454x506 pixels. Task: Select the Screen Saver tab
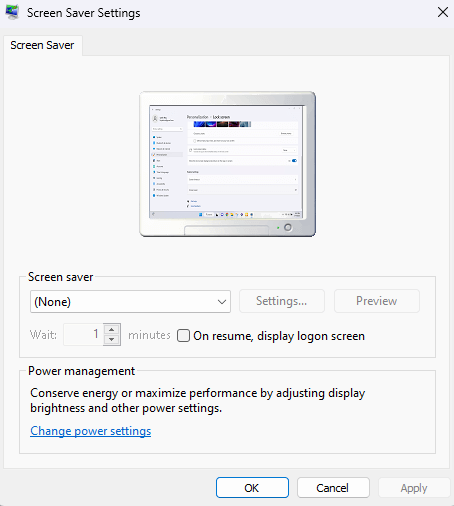[42, 45]
